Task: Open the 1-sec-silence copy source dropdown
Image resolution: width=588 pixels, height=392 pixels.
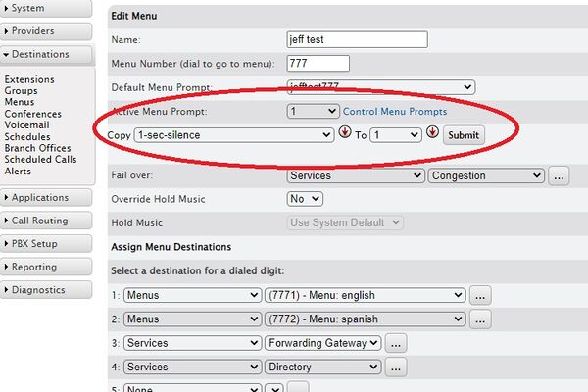Action: click(234, 135)
